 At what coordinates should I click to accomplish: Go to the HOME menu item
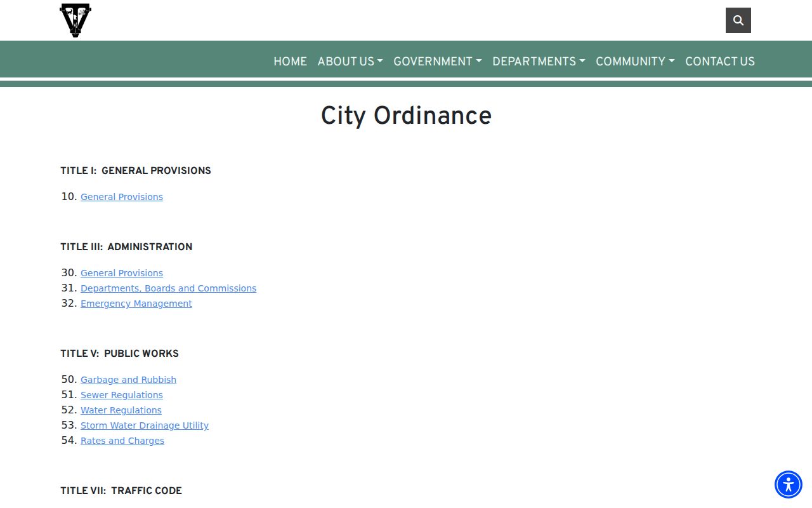[290, 62]
